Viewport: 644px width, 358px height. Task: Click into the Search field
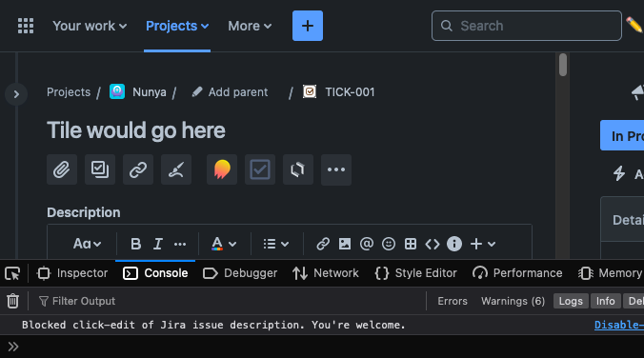point(527,26)
